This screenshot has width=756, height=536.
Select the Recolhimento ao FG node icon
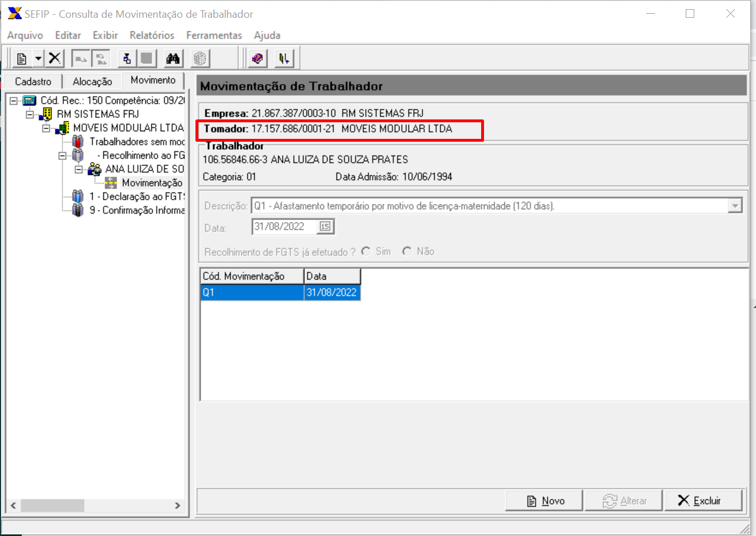pos(78,155)
